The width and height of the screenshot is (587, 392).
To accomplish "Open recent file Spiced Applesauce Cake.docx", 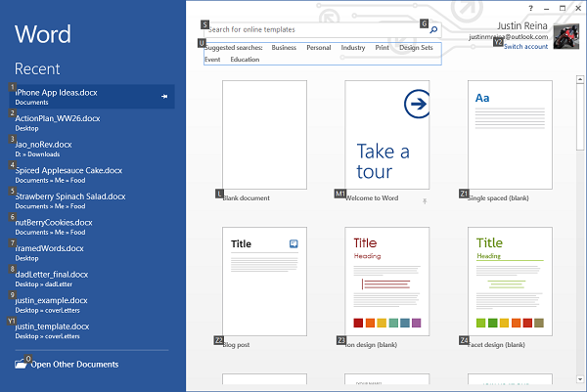I will pyautogui.click(x=67, y=169).
